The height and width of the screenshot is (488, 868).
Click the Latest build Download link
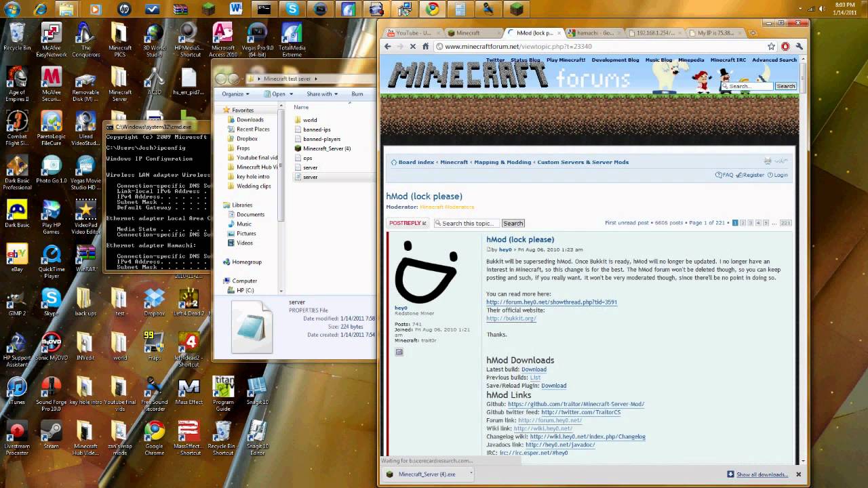[x=534, y=369]
